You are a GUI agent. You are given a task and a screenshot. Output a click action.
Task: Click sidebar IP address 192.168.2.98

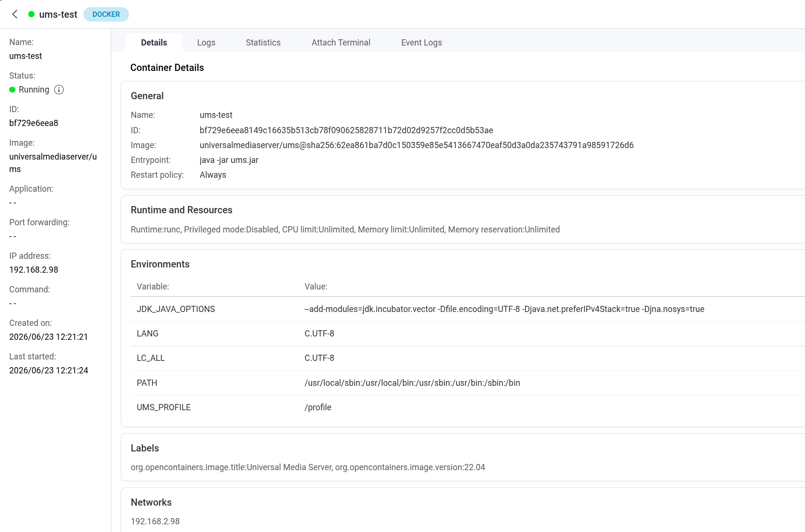34,270
